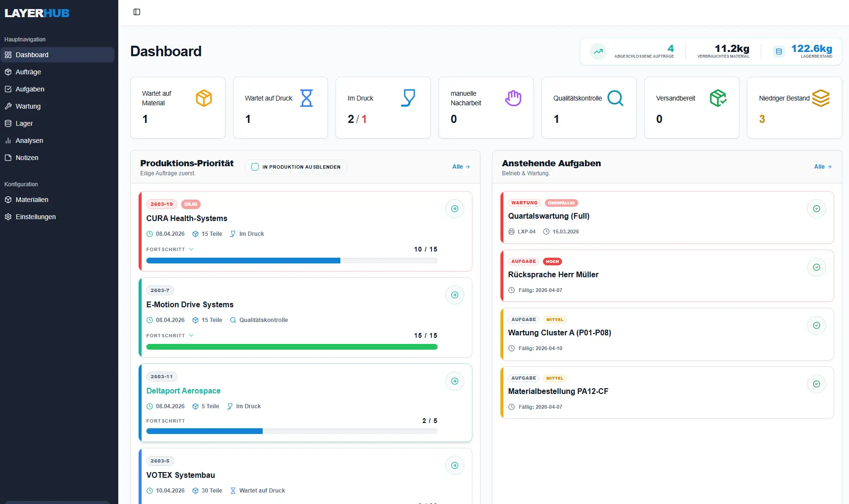This screenshot has height=504, width=849.
Task: Click the green E-Motion Drive Systems progress bar
Action: [x=292, y=347]
